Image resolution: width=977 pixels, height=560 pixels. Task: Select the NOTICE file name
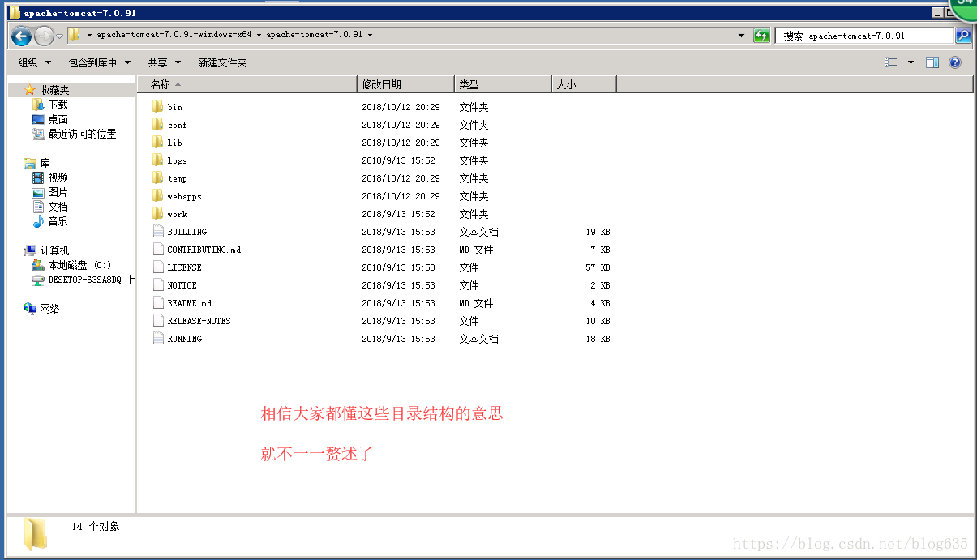[x=182, y=285]
